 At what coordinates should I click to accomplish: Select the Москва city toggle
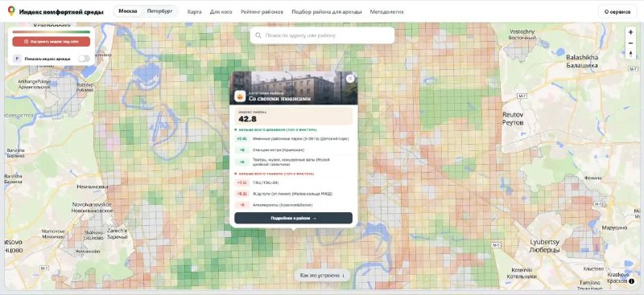point(128,11)
